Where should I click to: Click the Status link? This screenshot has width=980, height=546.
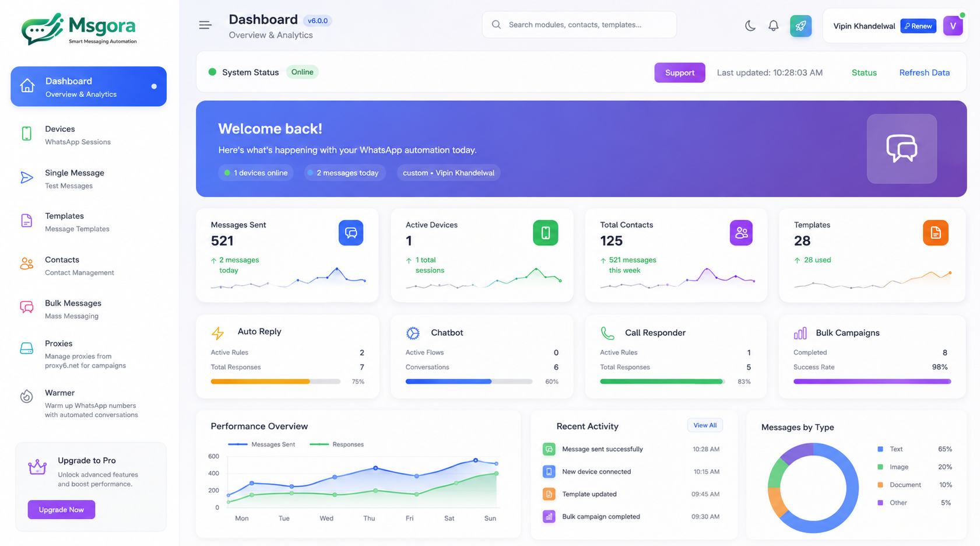(864, 73)
